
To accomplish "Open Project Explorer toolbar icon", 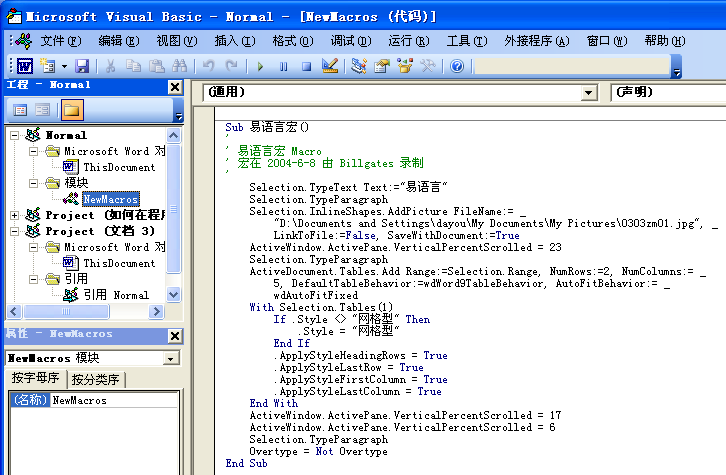I will 358,66.
